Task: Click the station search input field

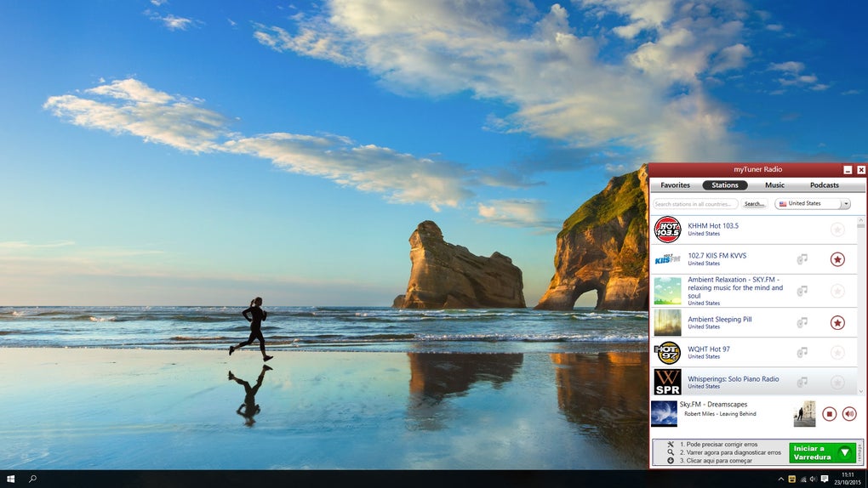Action: click(695, 204)
